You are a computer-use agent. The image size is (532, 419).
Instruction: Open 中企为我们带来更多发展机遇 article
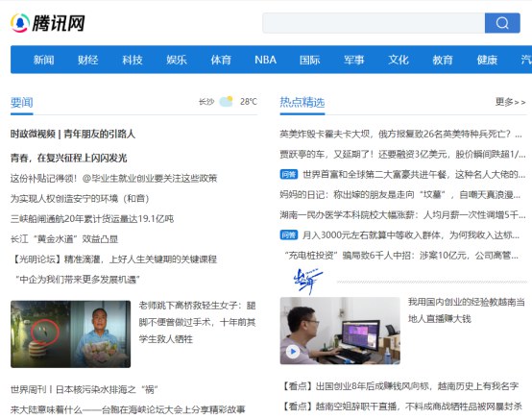click(x=78, y=280)
